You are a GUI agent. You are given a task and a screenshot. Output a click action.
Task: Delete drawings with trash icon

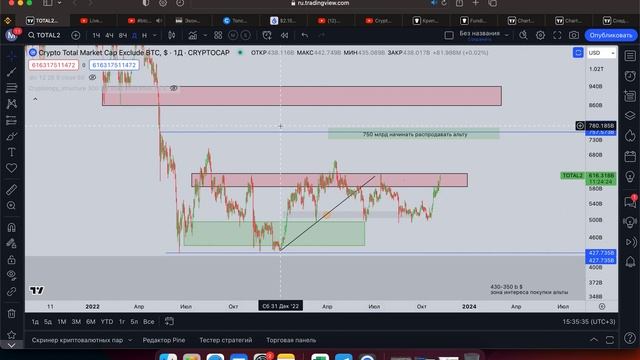11,313
